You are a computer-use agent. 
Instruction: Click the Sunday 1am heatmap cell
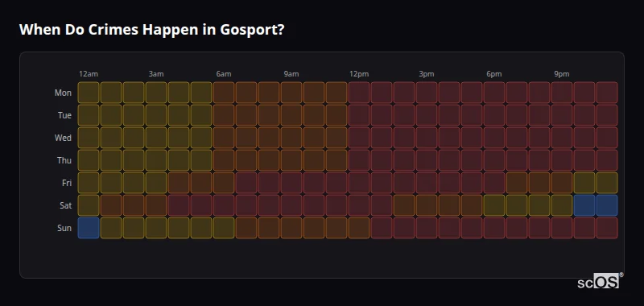(111, 228)
